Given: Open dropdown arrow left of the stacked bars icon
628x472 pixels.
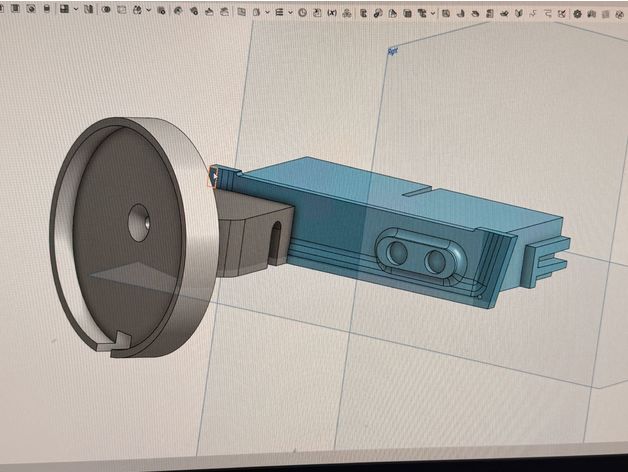Looking at the screenshot, I should [268, 13].
